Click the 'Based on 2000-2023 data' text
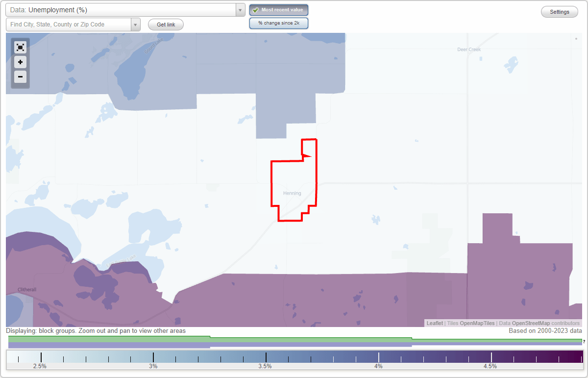The image size is (588, 378). click(545, 331)
